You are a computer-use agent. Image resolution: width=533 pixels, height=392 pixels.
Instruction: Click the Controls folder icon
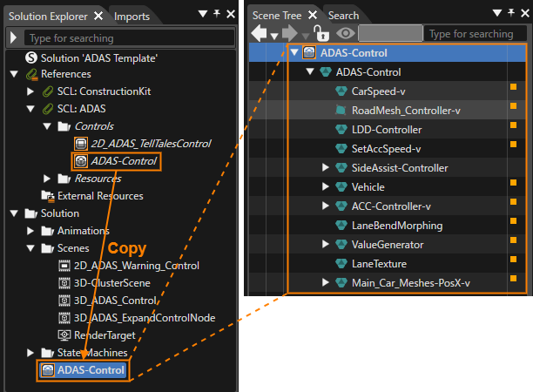pyautogui.click(x=64, y=126)
